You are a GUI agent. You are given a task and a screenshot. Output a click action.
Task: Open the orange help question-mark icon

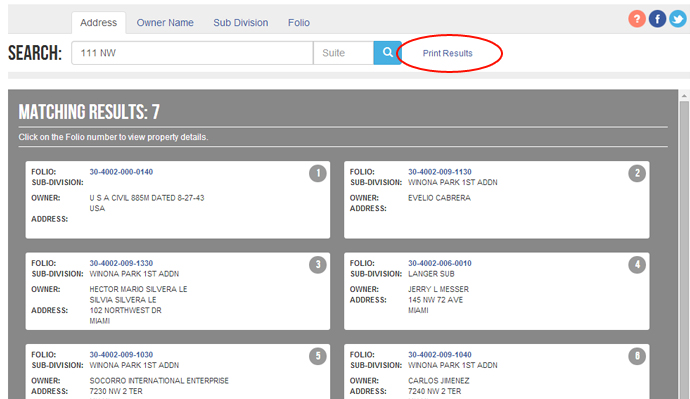coord(637,19)
